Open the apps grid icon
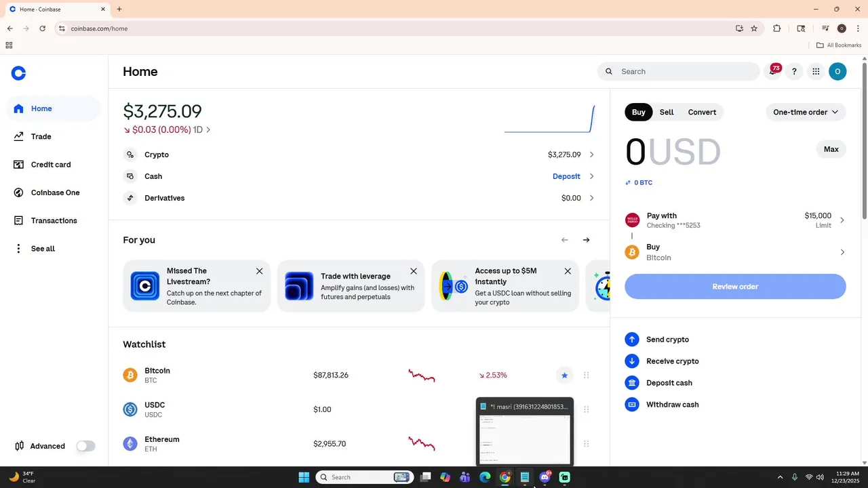The image size is (868, 488). [816, 71]
